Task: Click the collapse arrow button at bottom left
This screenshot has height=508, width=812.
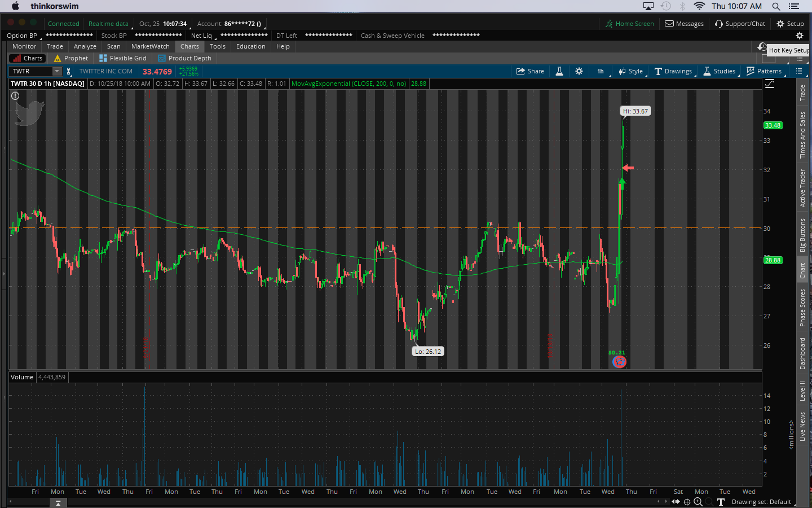Action: (58, 503)
